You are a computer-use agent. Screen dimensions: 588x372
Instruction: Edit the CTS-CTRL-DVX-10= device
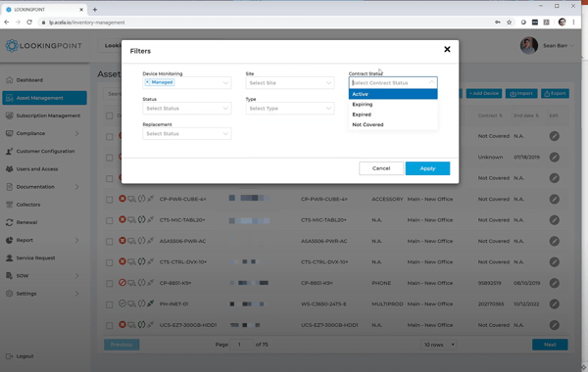tap(555, 261)
